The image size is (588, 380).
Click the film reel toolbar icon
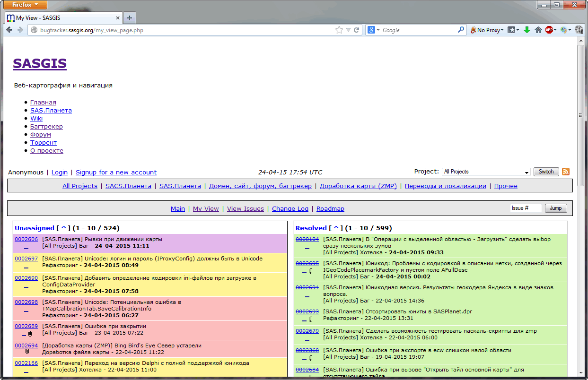pyautogui.click(x=579, y=30)
